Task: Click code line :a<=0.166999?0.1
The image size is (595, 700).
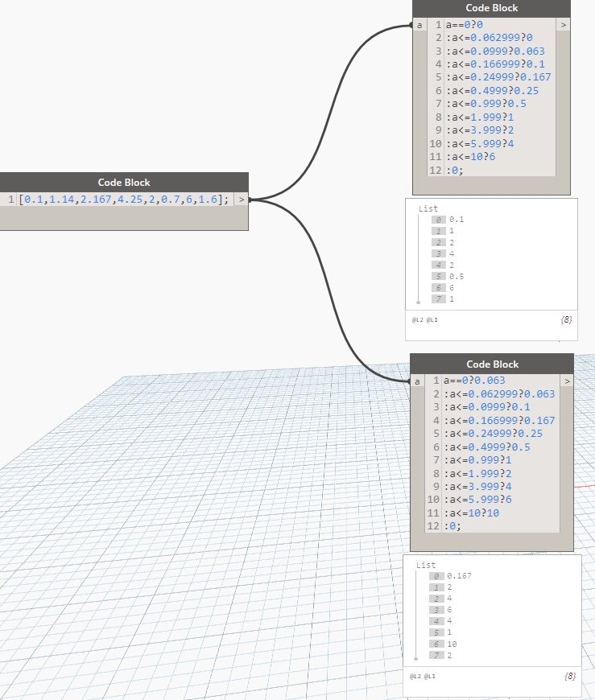Action: (x=495, y=64)
